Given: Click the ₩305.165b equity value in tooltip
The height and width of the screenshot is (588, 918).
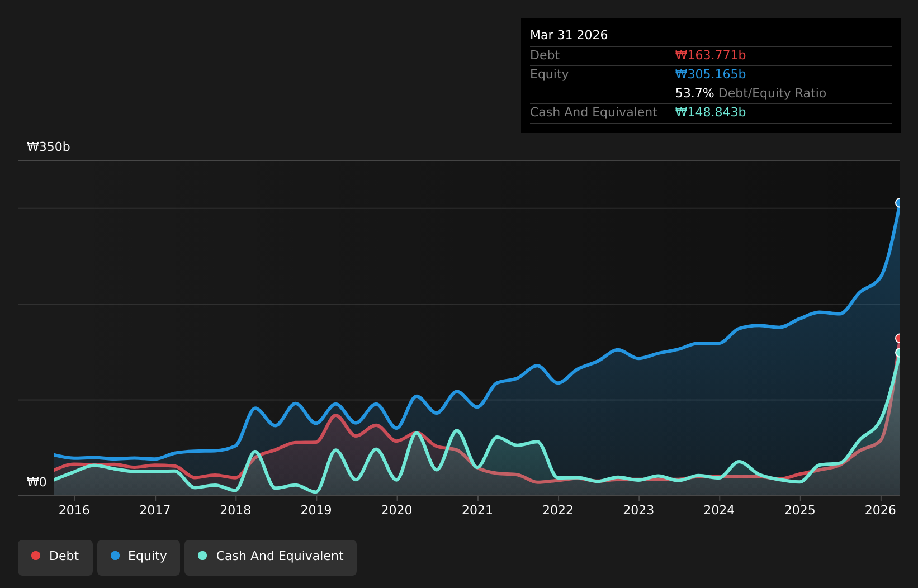Looking at the screenshot, I should tap(711, 74).
